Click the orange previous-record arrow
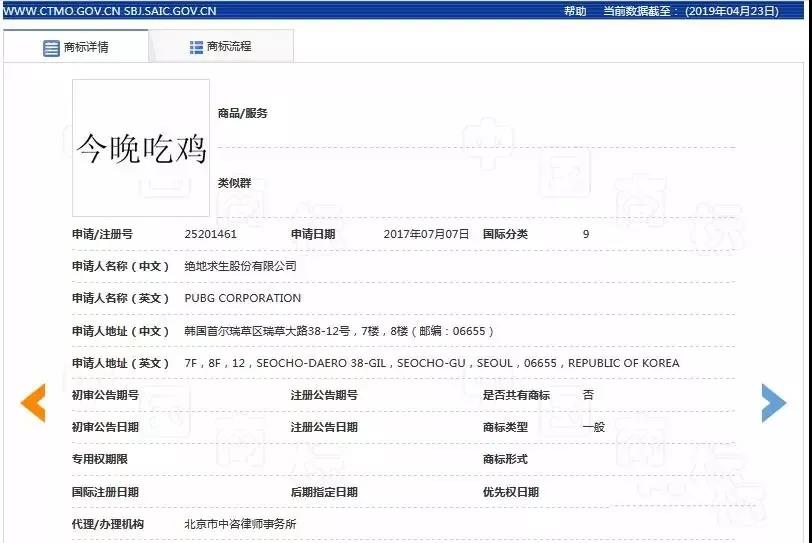The height and width of the screenshot is (543, 812). pyautogui.click(x=33, y=403)
